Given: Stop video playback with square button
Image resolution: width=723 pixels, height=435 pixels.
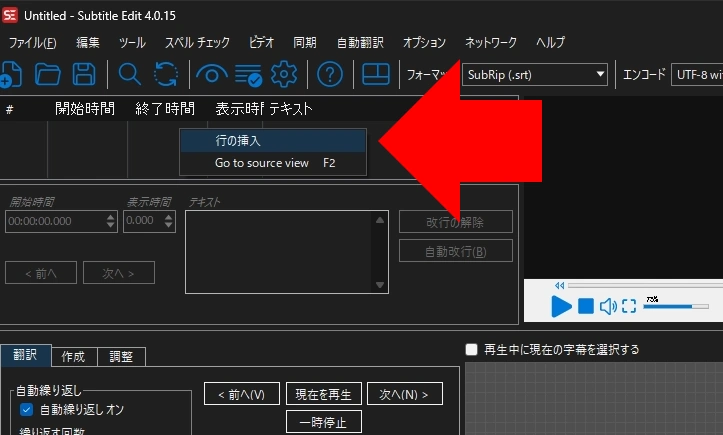Looking at the screenshot, I should tap(586, 306).
